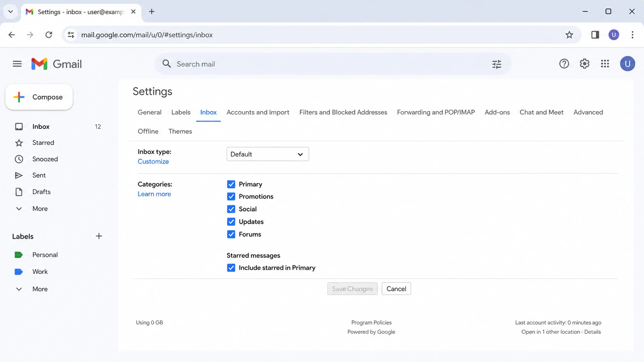Uncheck the Promotions category checkbox
The width and height of the screenshot is (644, 362).
(231, 197)
